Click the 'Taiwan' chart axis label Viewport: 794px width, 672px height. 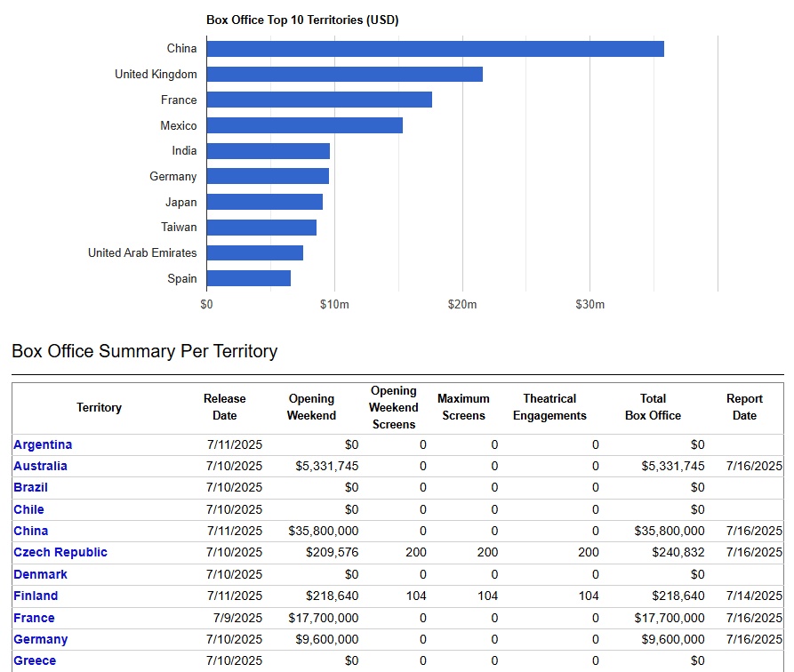coord(179,227)
